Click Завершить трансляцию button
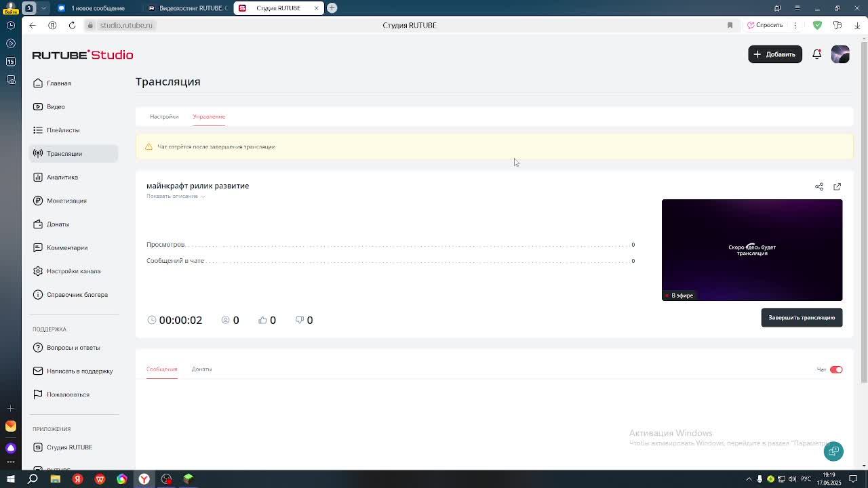 click(802, 318)
